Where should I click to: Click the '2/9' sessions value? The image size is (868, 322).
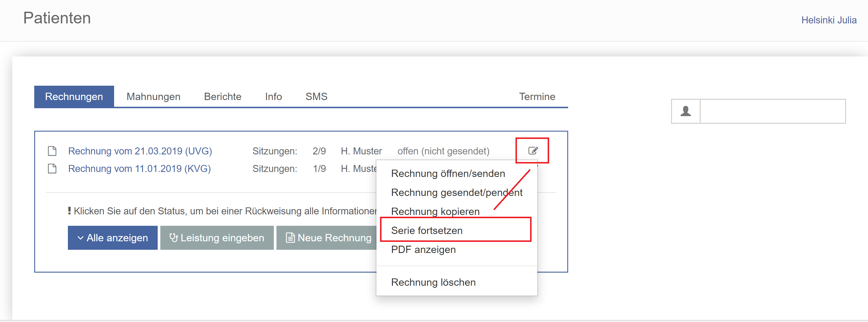coord(319,151)
